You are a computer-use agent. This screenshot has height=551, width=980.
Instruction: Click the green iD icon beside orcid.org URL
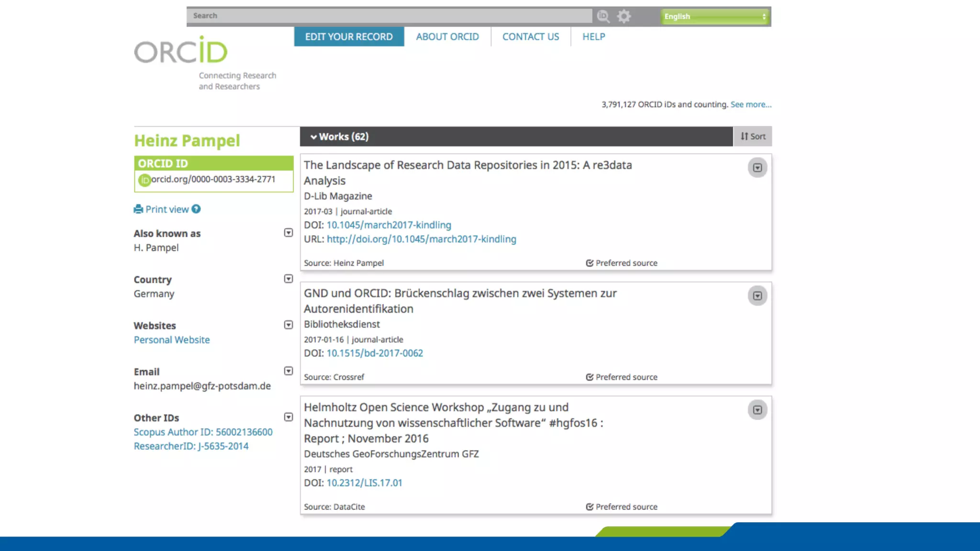tap(144, 180)
